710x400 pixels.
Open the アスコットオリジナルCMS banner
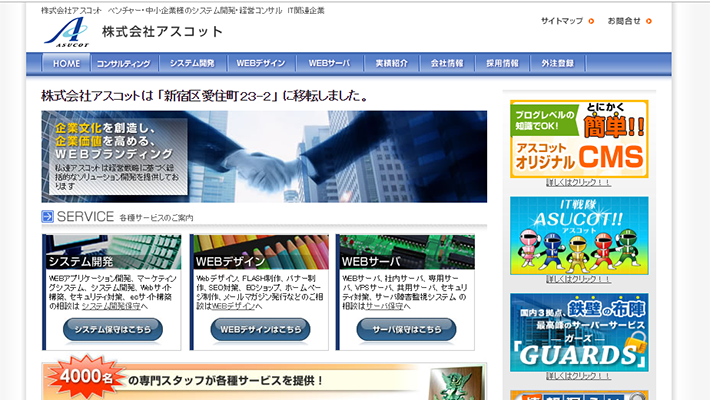(579, 139)
